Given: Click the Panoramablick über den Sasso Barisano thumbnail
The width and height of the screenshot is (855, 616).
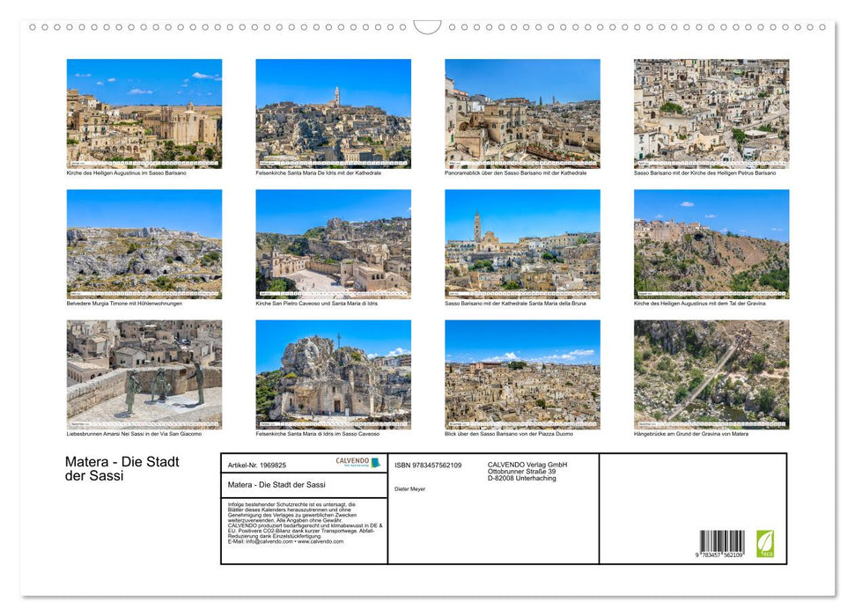Looking at the screenshot, I should (x=522, y=113).
